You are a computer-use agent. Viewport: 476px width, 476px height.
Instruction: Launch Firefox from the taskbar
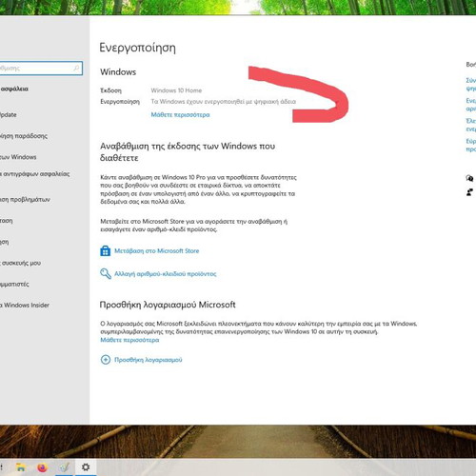[x=42, y=467]
